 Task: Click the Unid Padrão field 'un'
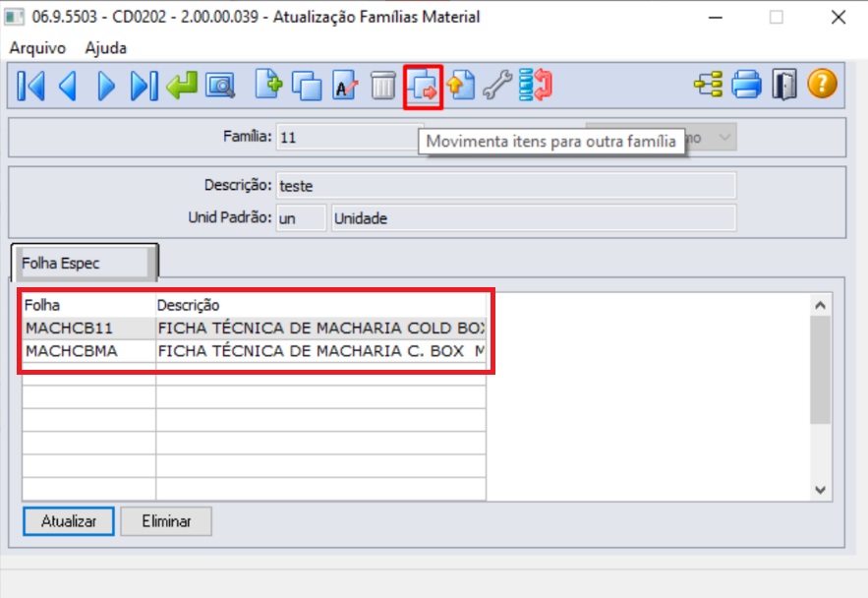point(301,218)
